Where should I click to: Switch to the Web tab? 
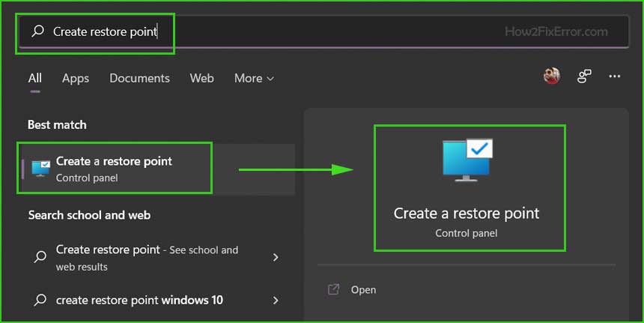coord(201,78)
